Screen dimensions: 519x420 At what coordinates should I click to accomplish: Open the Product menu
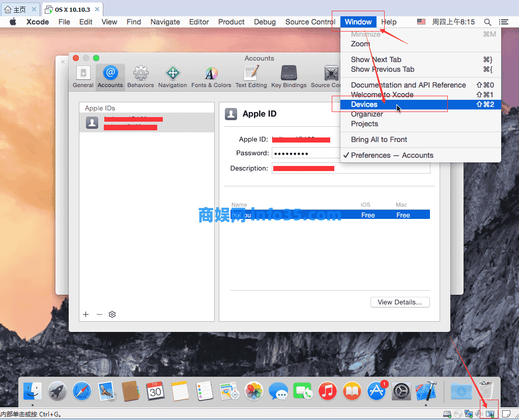(232, 22)
